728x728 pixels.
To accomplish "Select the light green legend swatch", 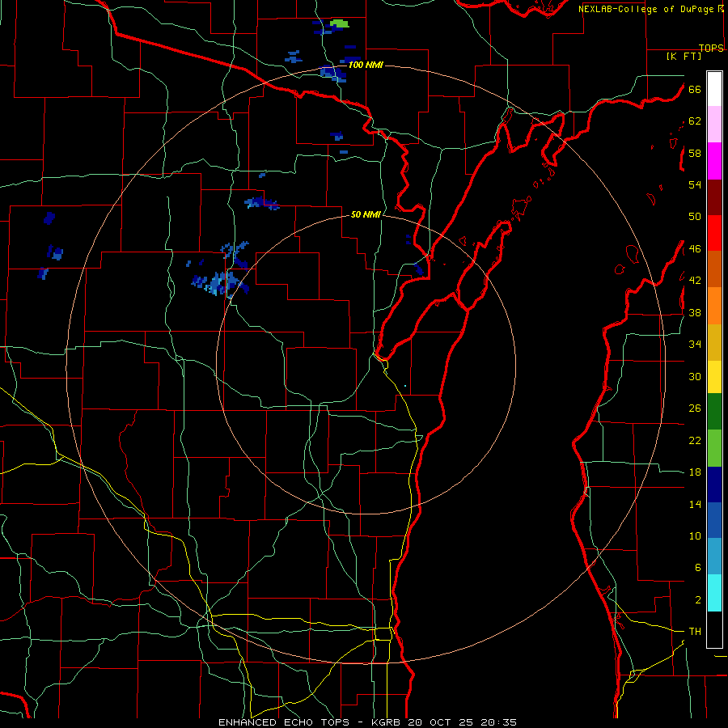I will pyautogui.click(x=714, y=448).
